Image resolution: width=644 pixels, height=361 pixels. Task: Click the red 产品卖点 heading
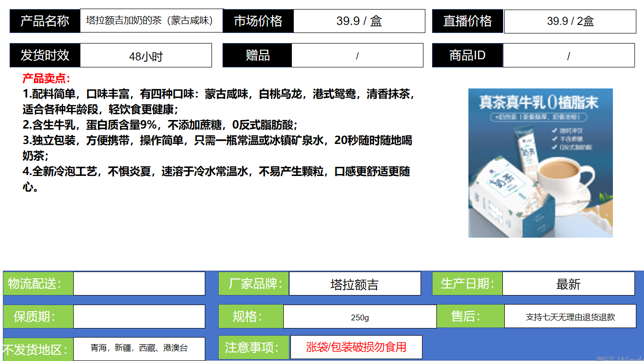[46, 78]
